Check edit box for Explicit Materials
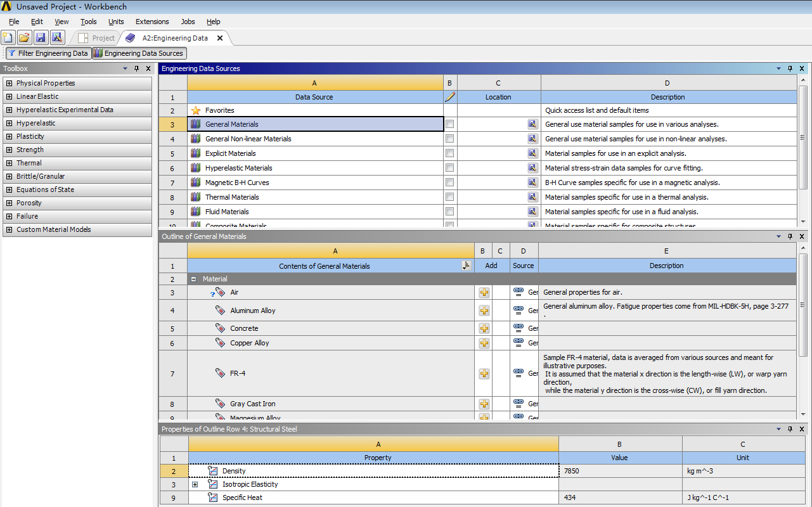This screenshot has height=507, width=812. point(450,153)
